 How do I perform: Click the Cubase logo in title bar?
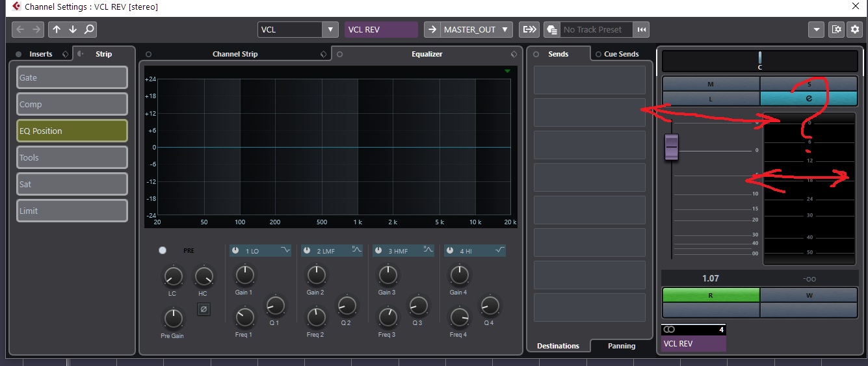(x=16, y=7)
